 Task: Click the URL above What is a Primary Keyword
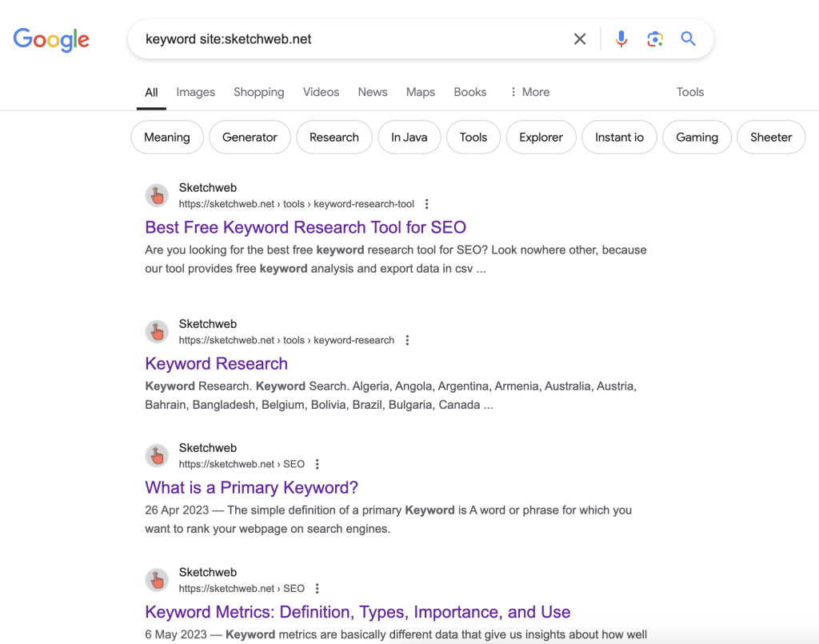point(242,464)
